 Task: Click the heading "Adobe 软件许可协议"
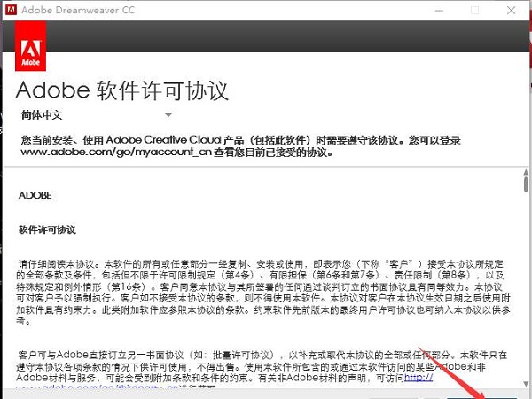pos(122,90)
